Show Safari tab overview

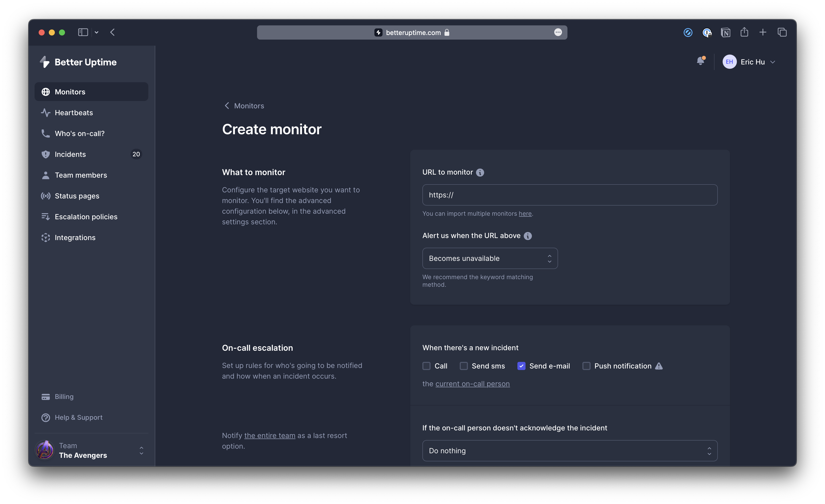(782, 32)
